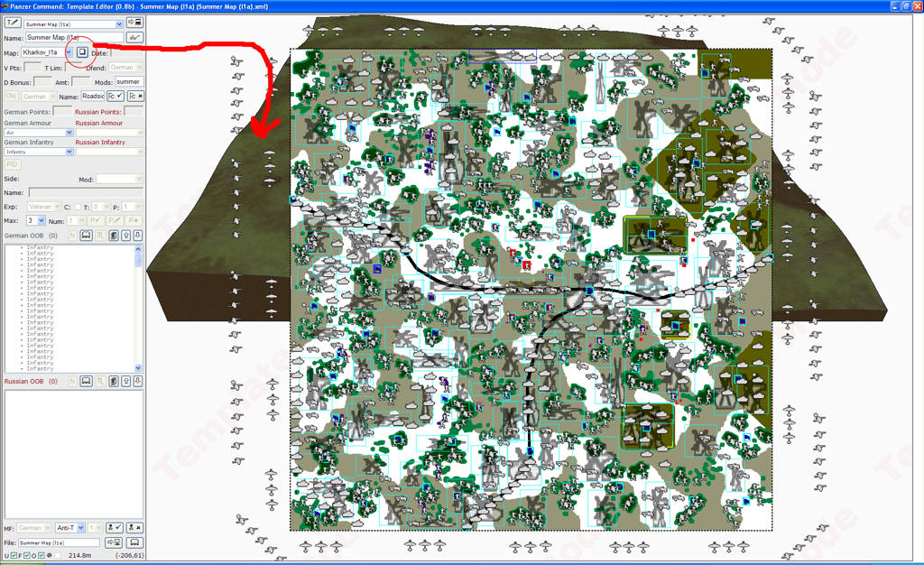
Task: Click the German OOB list scroll-up arrow
Action: (138, 248)
